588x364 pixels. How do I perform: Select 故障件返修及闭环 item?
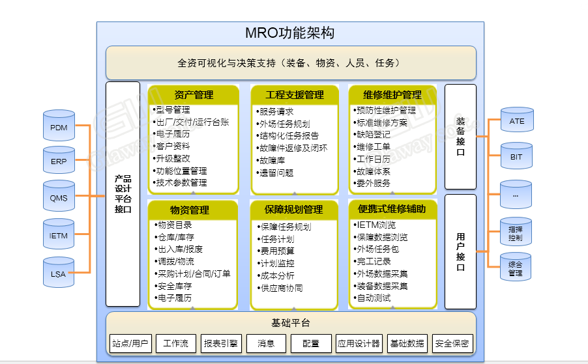293,148
